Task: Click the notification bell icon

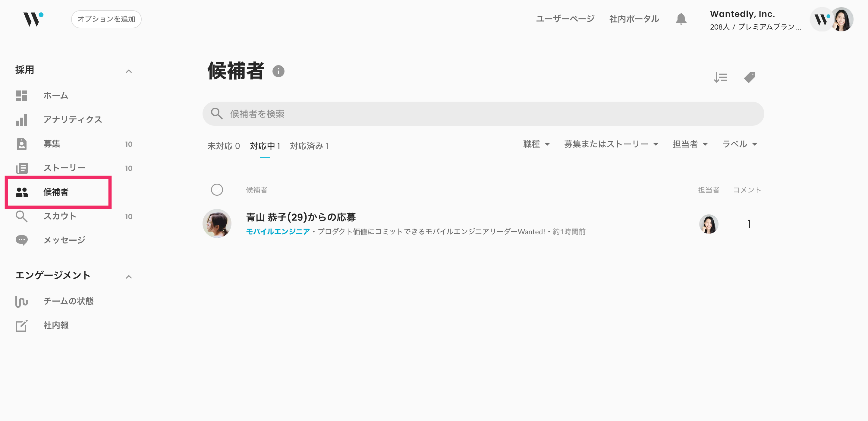Action: coord(681,19)
